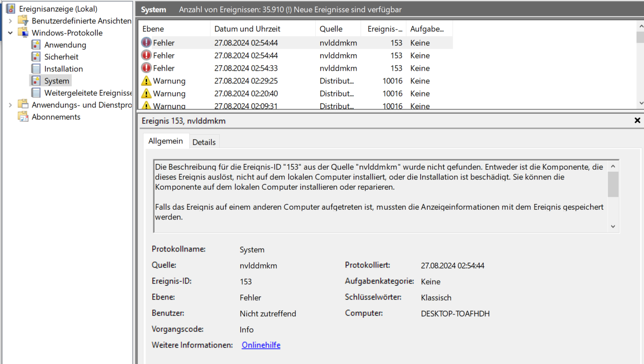Click the Anwendungs- und Dienstprotokolle folder icon

[23, 105]
